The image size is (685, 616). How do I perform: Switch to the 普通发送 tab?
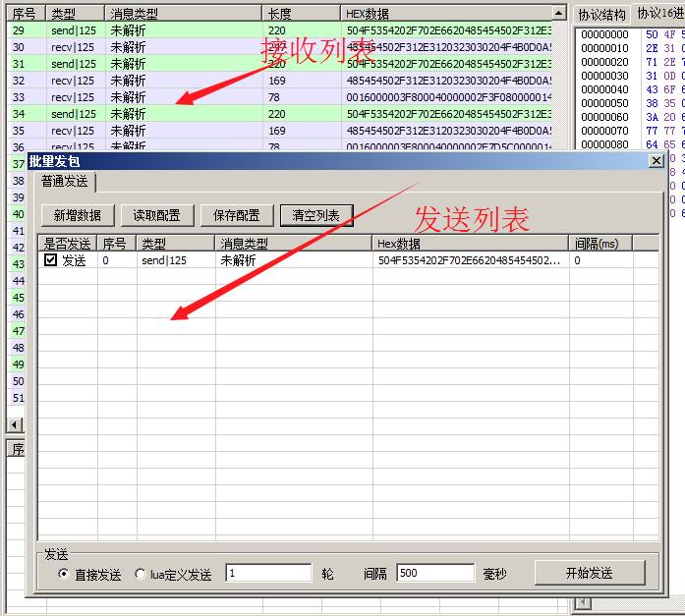click(x=65, y=181)
